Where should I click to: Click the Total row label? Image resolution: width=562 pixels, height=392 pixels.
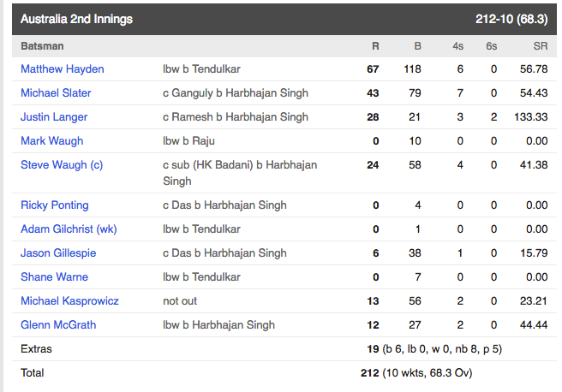[x=33, y=373]
